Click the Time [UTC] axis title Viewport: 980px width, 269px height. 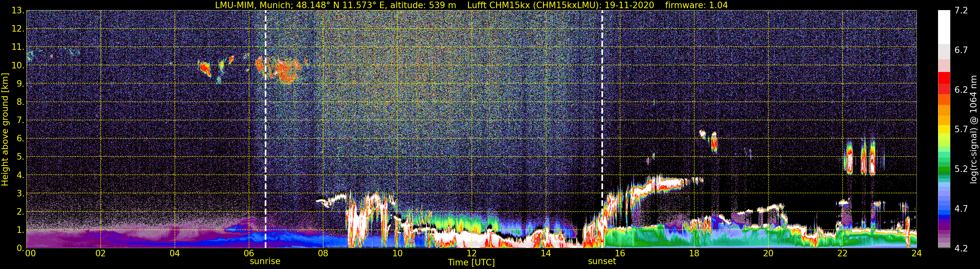471,262
